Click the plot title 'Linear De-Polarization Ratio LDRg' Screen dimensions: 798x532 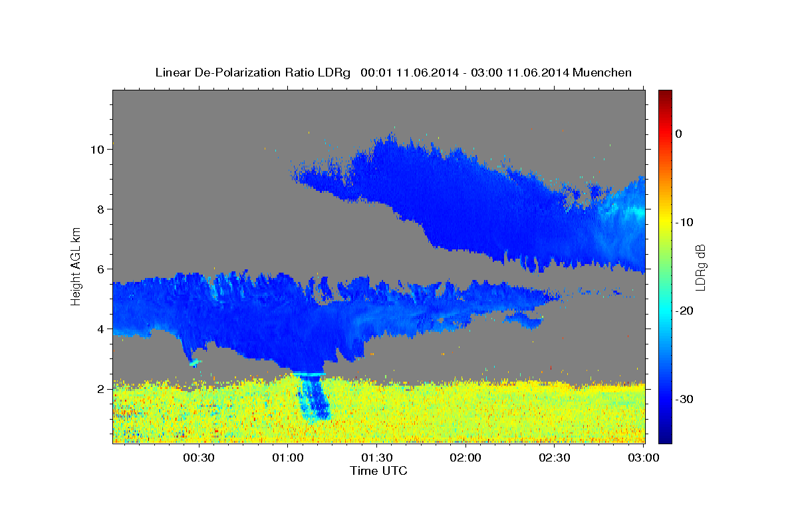[x=253, y=72]
